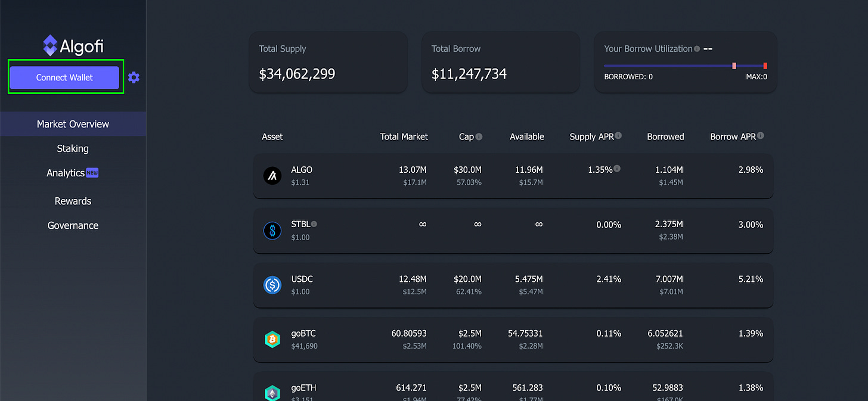Click ALGO total market 13.07M
Image resolution: width=868 pixels, height=401 pixels.
coord(413,170)
